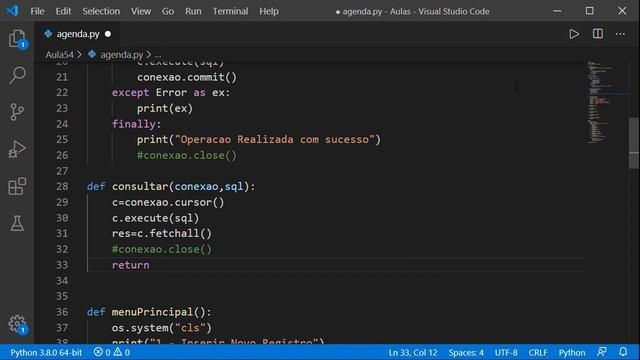Open the File menu
The image size is (640, 360).
pyautogui.click(x=37, y=11)
